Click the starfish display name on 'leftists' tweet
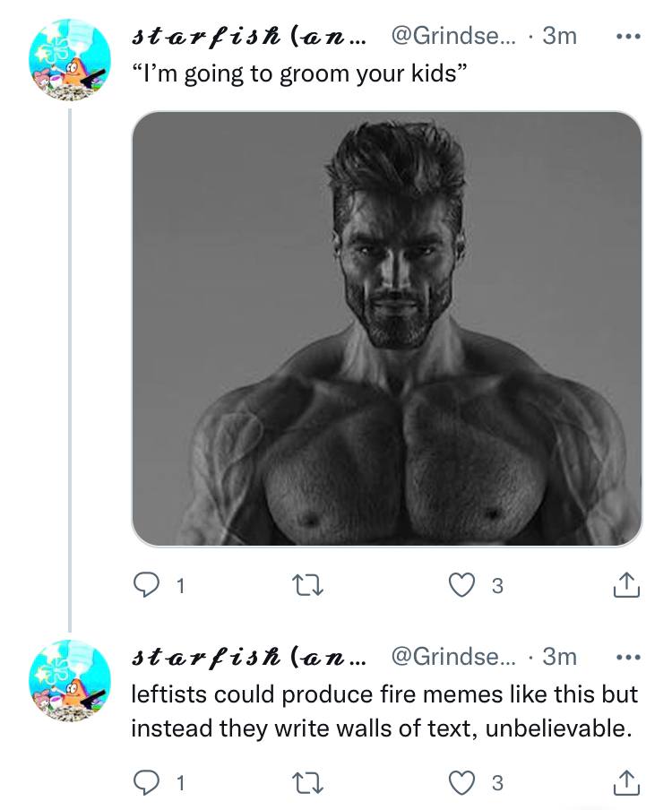This screenshot has height=810, width=672. click(x=249, y=657)
